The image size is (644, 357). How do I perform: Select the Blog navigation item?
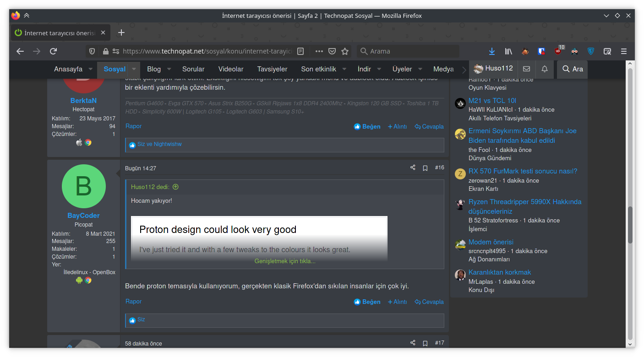154,69
